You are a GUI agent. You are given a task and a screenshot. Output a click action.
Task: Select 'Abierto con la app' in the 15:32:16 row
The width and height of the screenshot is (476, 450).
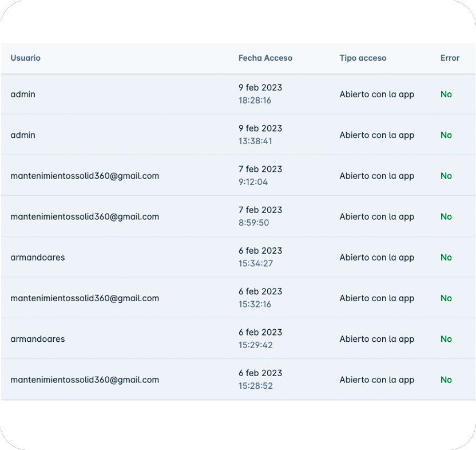[376, 298]
